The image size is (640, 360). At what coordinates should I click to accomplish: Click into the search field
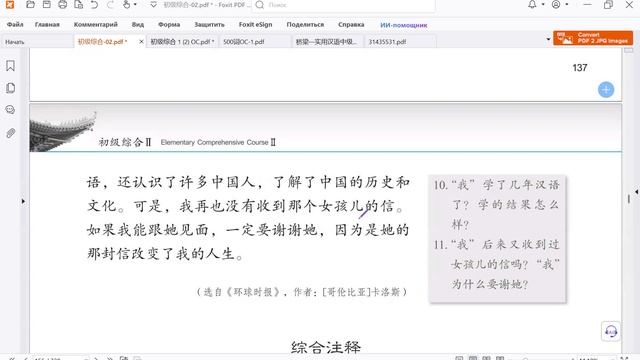[x=344, y=5]
